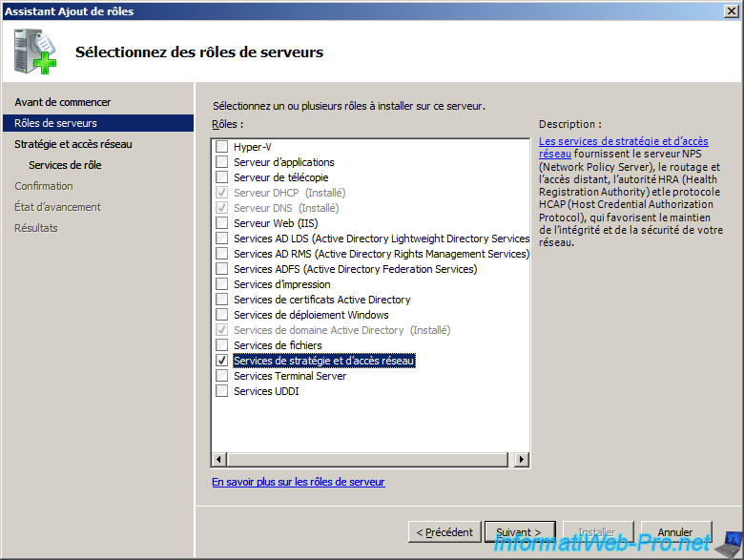
Task: Tick the Services Terminal Server checkbox
Action: coord(222,376)
